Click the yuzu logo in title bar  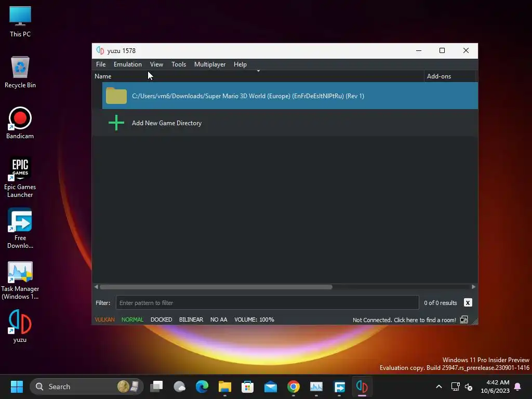point(100,50)
